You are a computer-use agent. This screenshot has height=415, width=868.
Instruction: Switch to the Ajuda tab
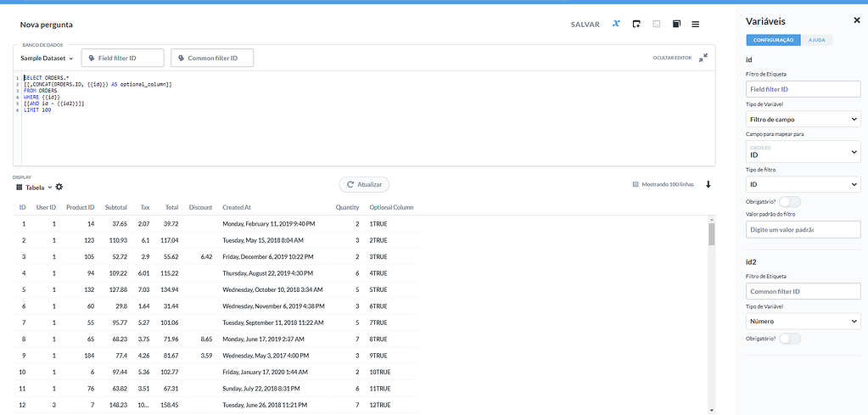(816, 40)
